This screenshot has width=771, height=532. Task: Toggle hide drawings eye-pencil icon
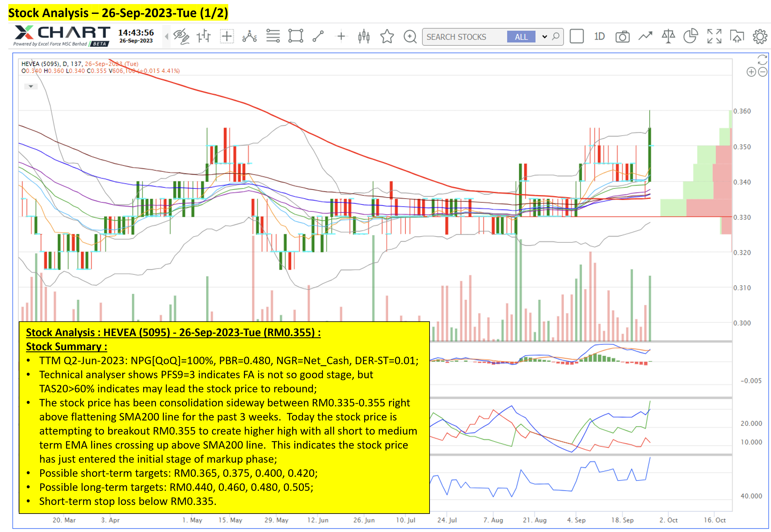[181, 36]
